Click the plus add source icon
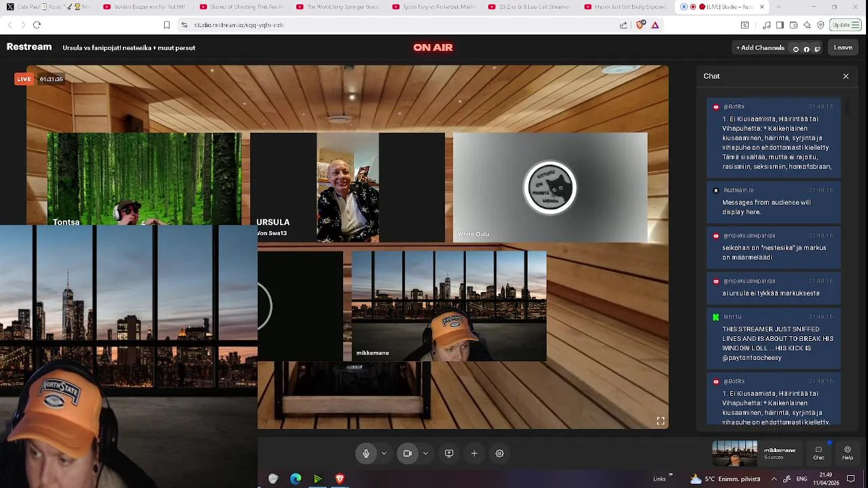The image size is (868, 488). coord(474,453)
